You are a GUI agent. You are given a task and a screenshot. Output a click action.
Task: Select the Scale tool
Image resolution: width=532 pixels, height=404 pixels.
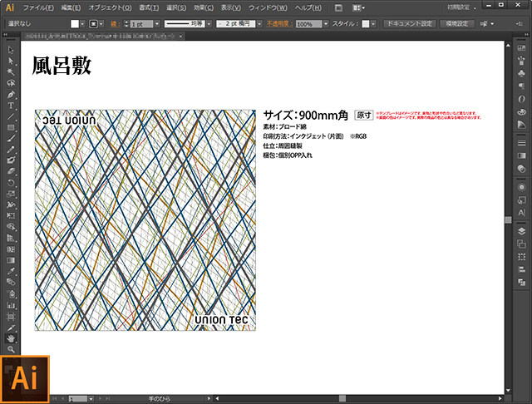pos(11,194)
